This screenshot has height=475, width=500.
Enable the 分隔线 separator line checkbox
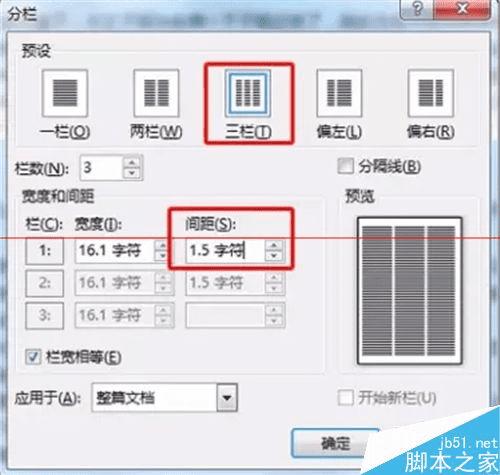(x=345, y=166)
